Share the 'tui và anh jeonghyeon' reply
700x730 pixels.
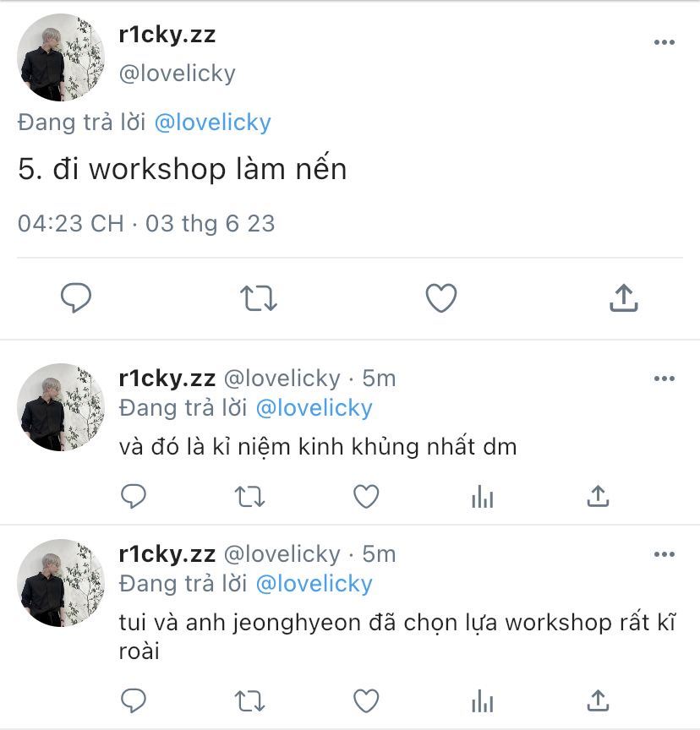pos(598,700)
